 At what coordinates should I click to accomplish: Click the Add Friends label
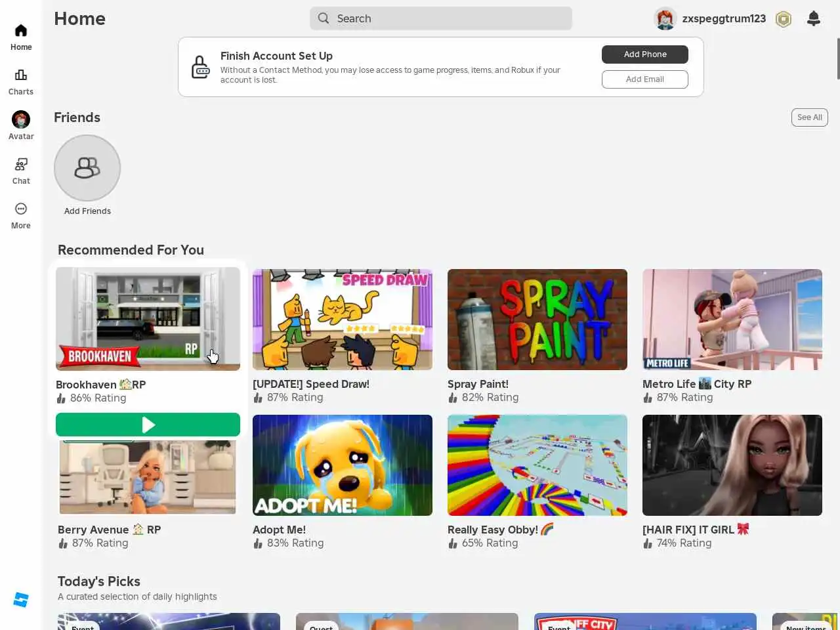coord(87,211)
